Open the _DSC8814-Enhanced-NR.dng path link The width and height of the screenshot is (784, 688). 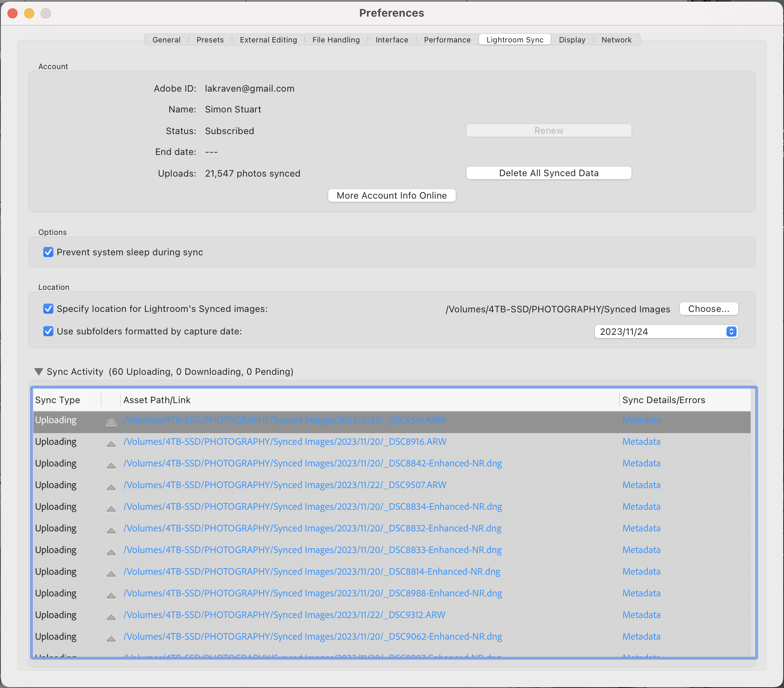(x=312, y=571)
